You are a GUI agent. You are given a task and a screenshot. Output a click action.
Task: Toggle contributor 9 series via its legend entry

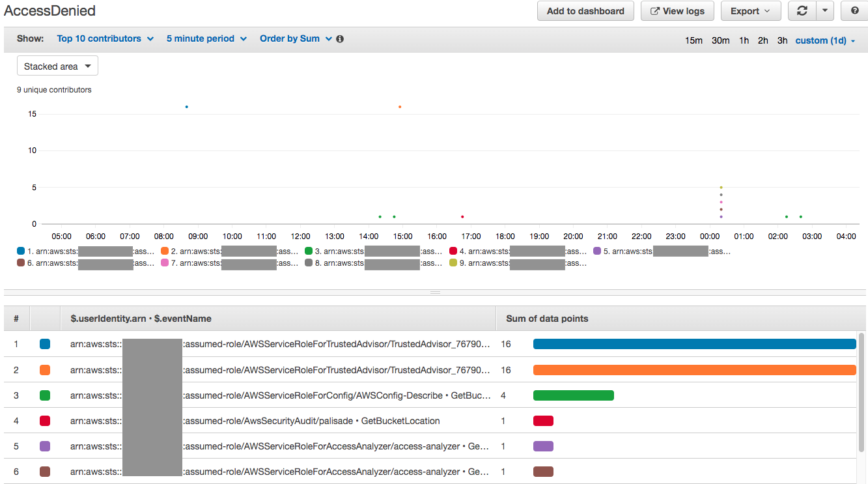pyautogui.click(x=451, y=263)
